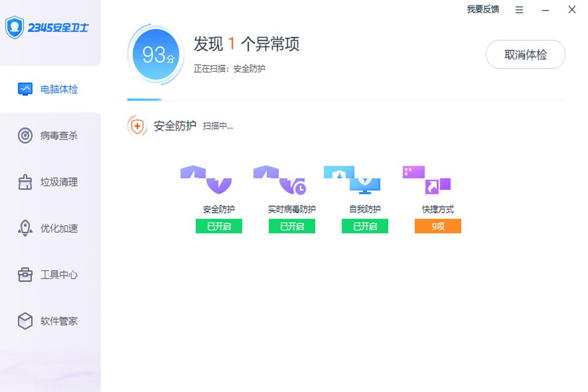Toggle 安全防护 已开启 status badge
This screenshot has width=588, height=392.
click(218, 226)
